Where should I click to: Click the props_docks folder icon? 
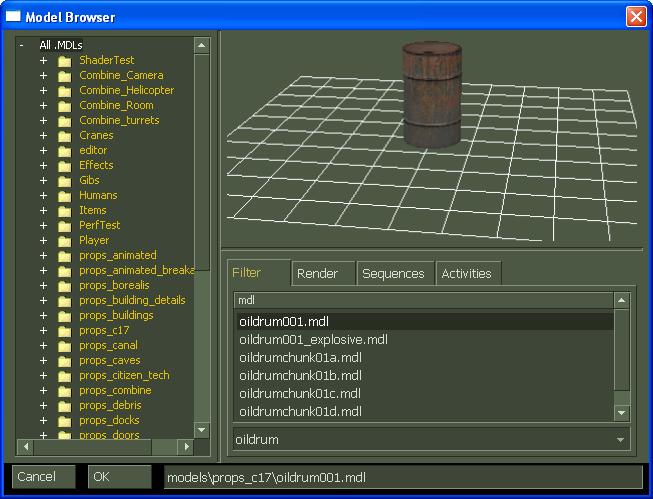click(65, 421)
